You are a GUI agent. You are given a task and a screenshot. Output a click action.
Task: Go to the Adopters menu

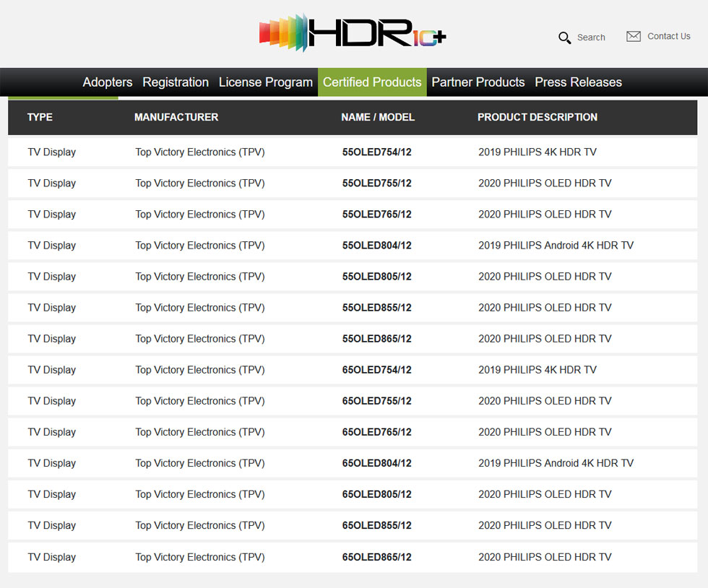108,82
